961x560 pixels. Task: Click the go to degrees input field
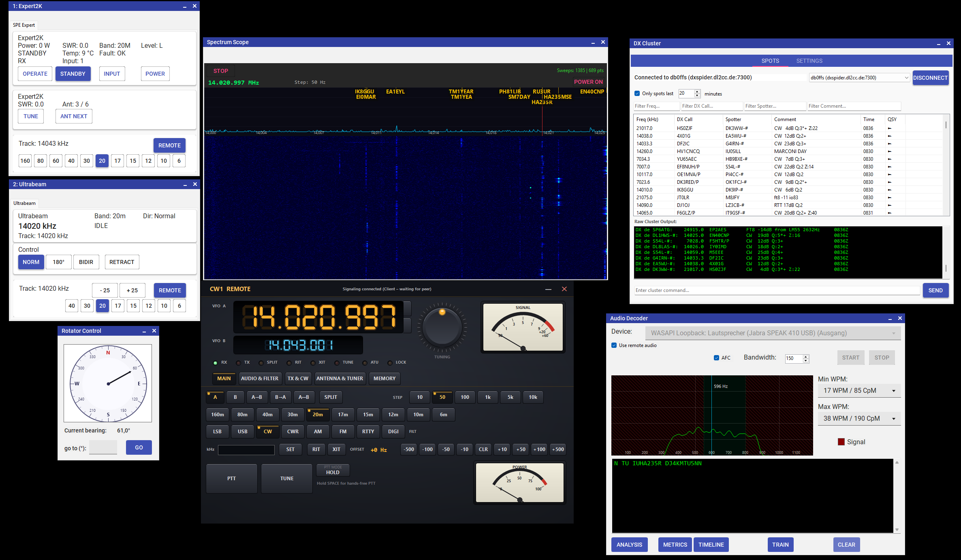[x=103, y=447]
